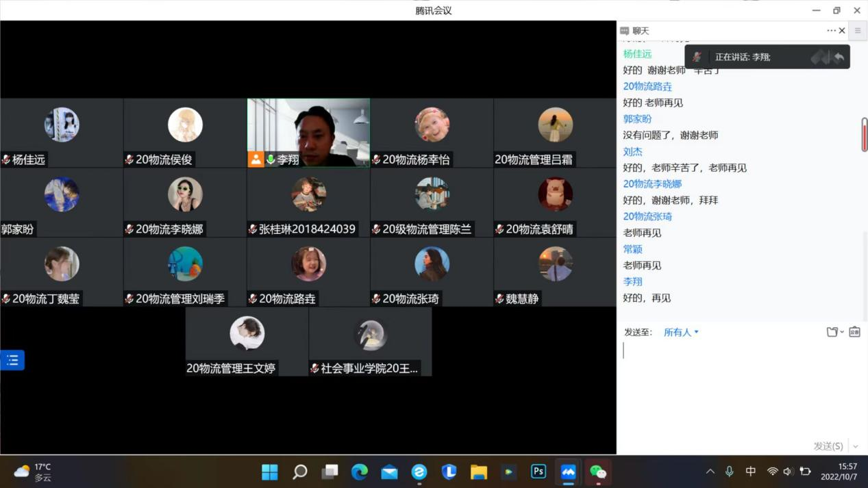The image size is (868, 488).
Task: Click the chat vertical scrollbar thumb
Action: [864, 135]
